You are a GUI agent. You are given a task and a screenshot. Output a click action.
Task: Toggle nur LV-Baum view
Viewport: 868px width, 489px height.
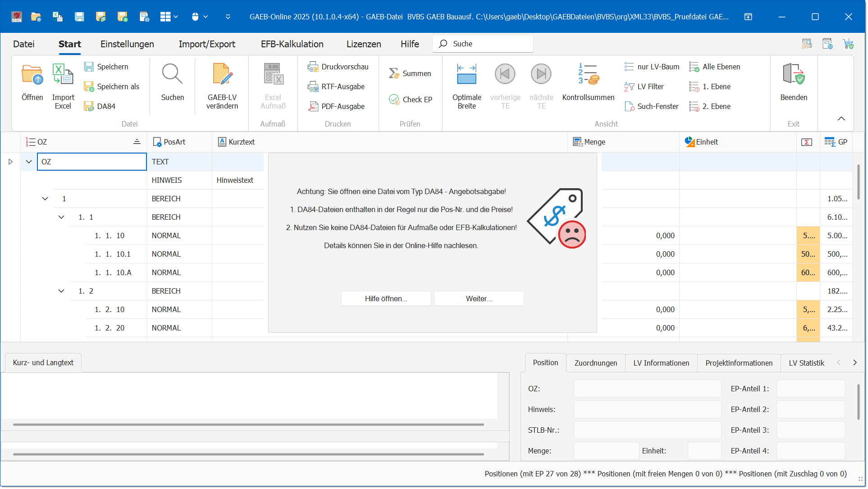tap(652, 67)
